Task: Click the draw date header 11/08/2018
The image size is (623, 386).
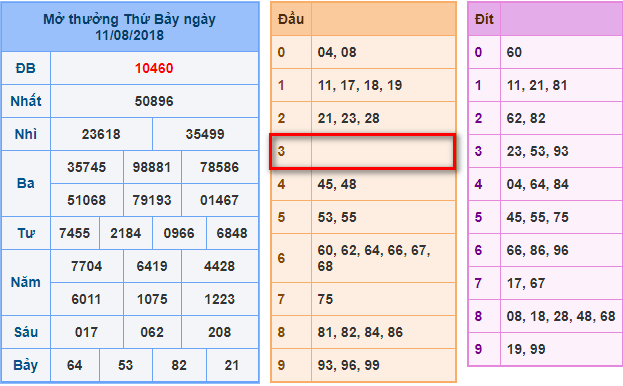Action: 130,35
